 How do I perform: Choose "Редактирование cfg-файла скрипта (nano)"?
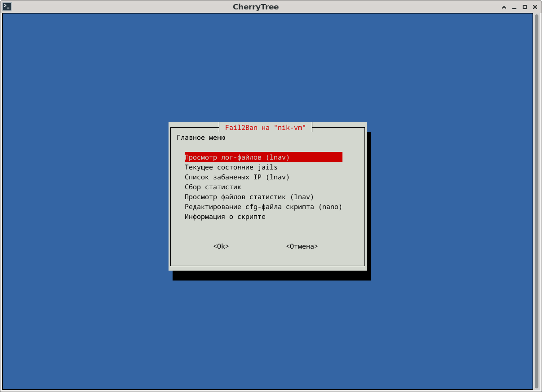263,207
